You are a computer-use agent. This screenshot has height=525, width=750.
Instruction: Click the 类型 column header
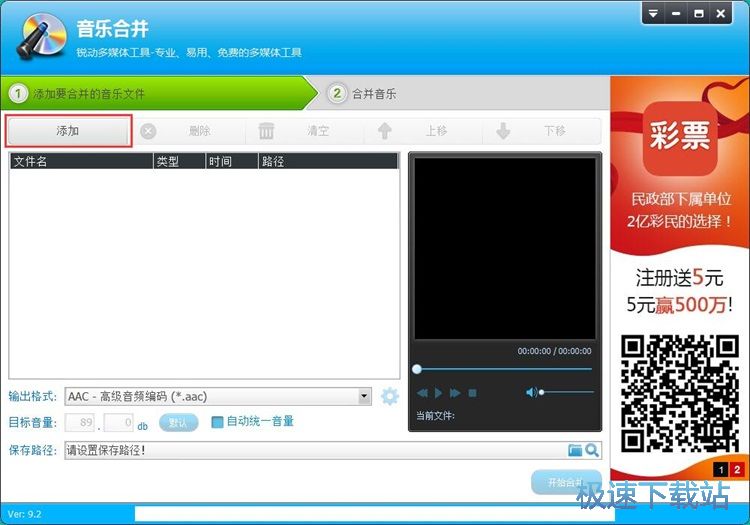pos(179,162)
